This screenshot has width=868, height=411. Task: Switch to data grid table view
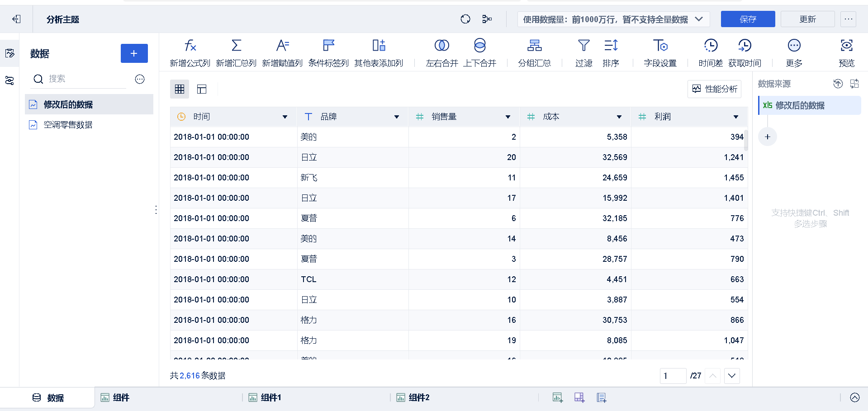coord(180,89)
